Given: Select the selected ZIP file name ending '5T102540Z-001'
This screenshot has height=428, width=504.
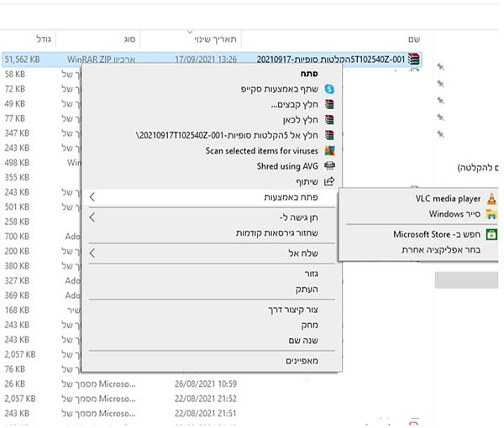Looking at the screenshot, I should click(331, 59).
